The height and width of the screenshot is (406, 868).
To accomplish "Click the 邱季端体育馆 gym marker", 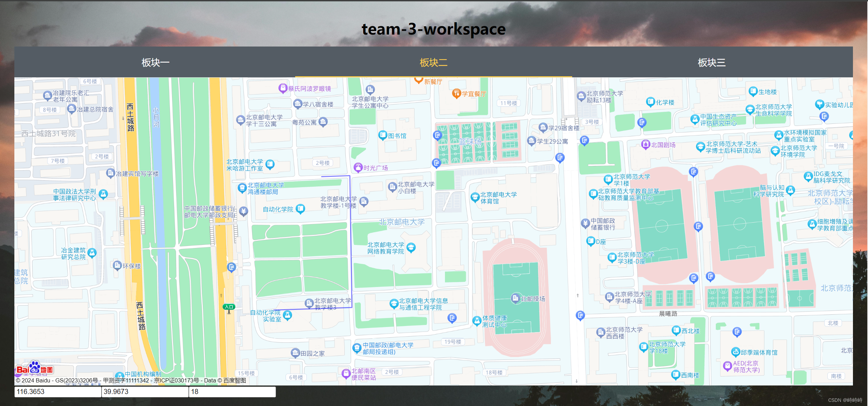I will pyautogui.click(x=736, y=352).
